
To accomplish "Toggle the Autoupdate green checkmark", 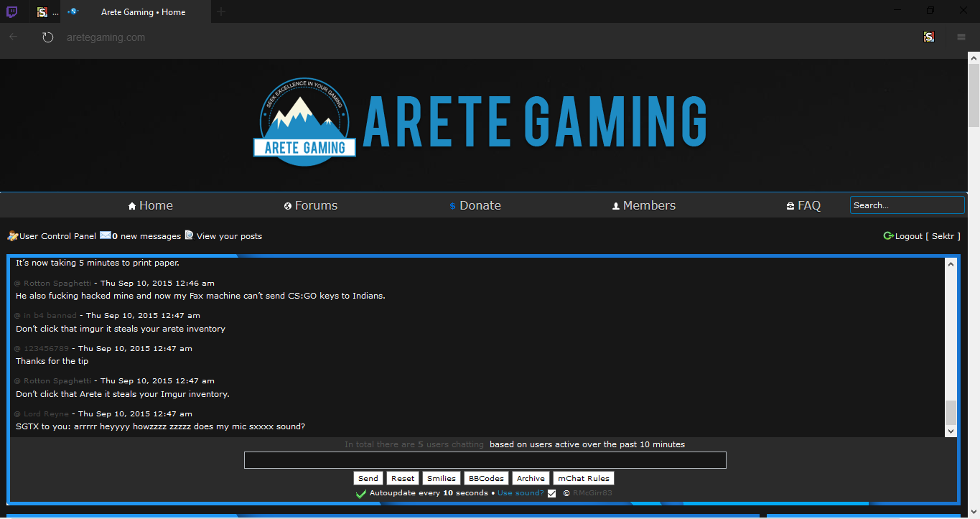I will point(360,493).
